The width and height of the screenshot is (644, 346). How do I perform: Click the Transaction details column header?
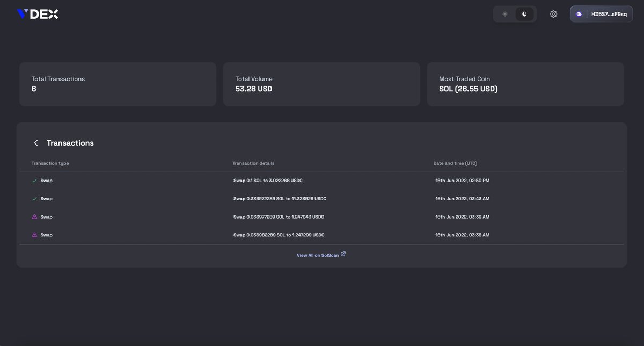point(253,163)
